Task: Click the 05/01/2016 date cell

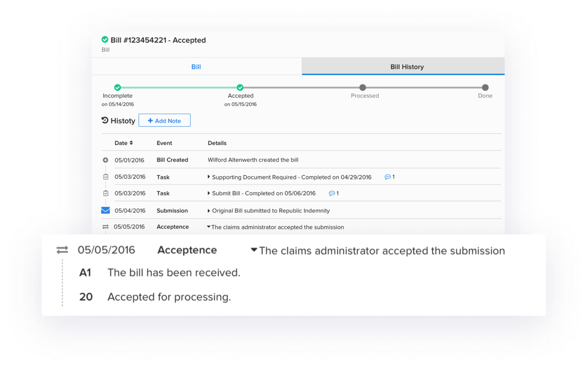Action: 129,160
